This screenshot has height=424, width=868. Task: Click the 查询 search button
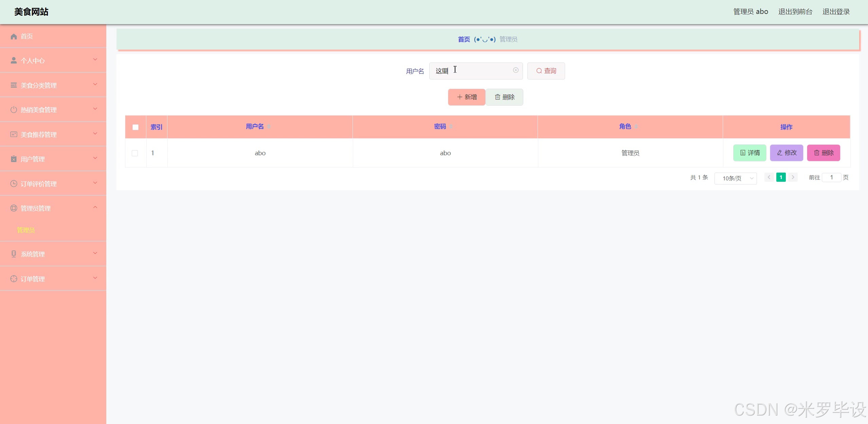pyautogui.click(x=546, y=71)
